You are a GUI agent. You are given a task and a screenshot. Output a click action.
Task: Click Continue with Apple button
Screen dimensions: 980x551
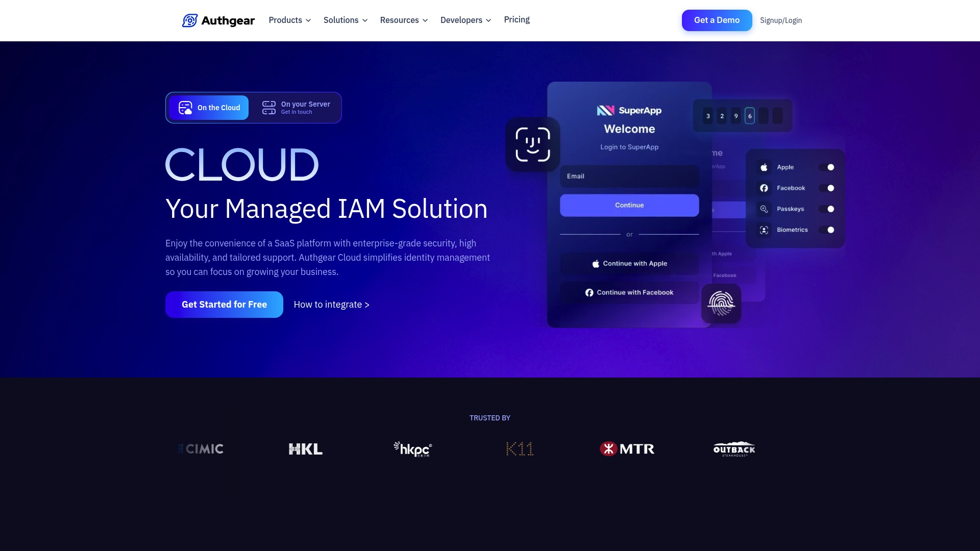click(x=629, y=264)
